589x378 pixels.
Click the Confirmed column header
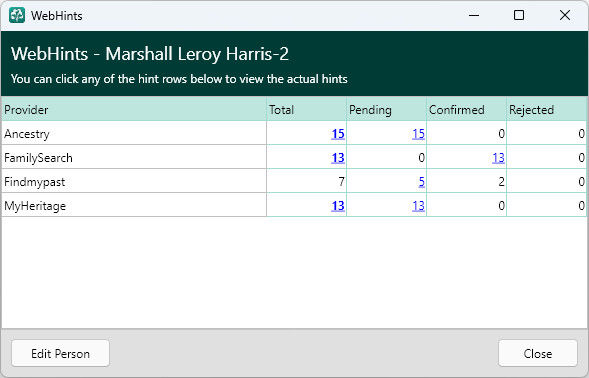pyautogui.click(x=466, y=109)
